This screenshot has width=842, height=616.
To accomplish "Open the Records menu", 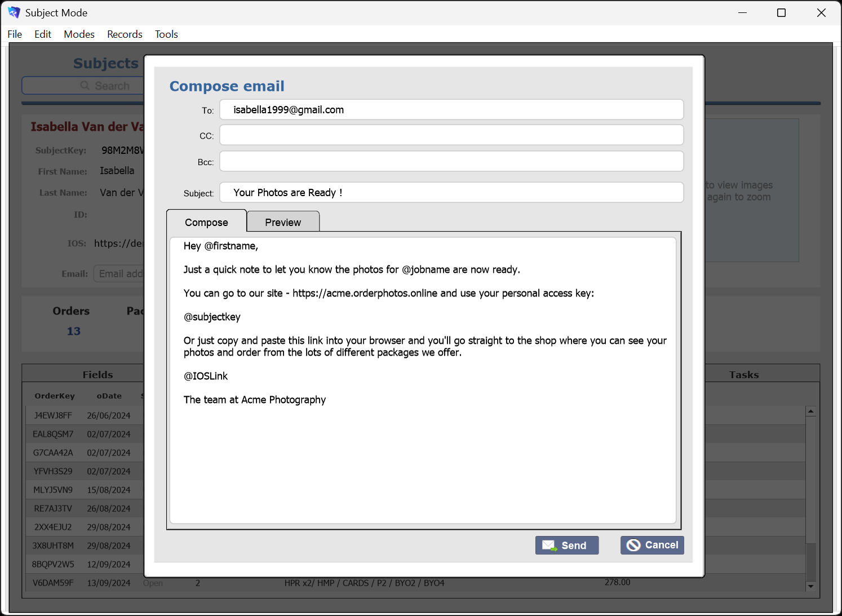I will point(125,34).
